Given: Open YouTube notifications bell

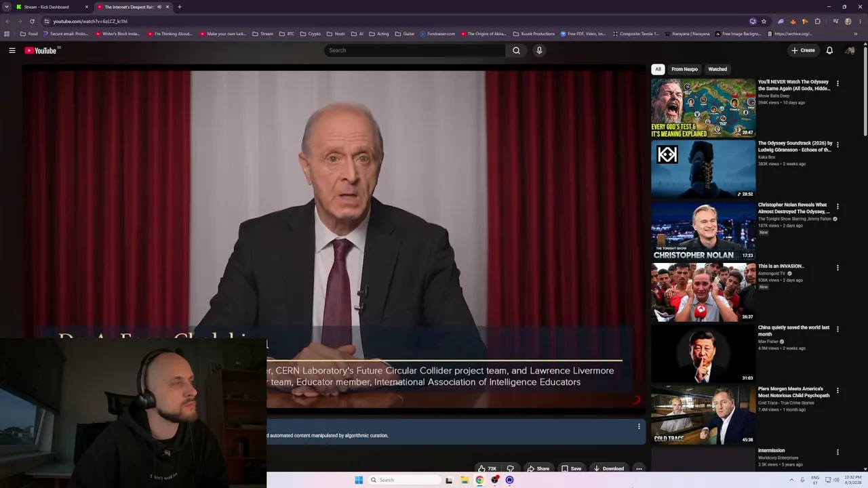Looking at the screenshot, I should (x=829, y=50).
